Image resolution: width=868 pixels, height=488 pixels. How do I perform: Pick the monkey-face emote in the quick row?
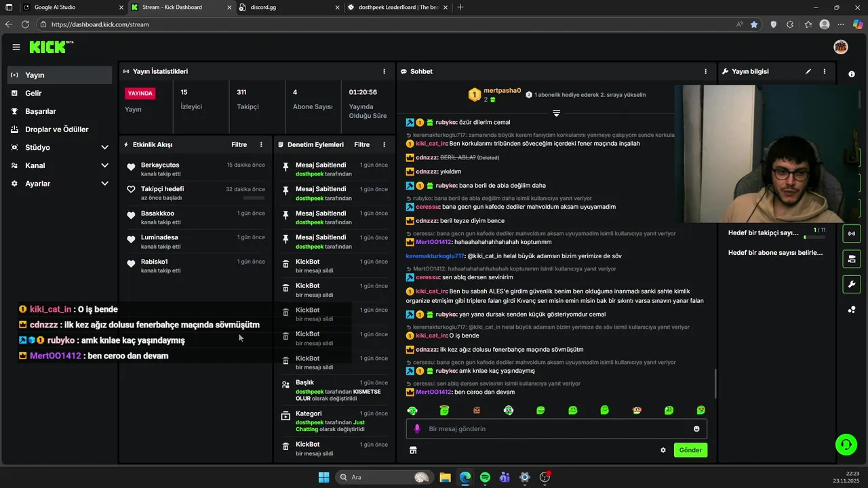click(637, 410)
